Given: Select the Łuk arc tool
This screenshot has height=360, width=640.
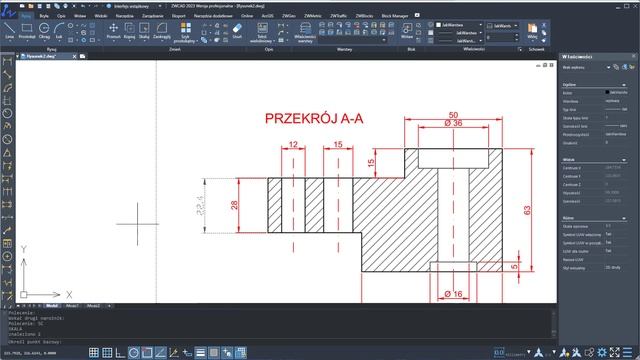Looking at the screenshot, I should tap(59, 31).
